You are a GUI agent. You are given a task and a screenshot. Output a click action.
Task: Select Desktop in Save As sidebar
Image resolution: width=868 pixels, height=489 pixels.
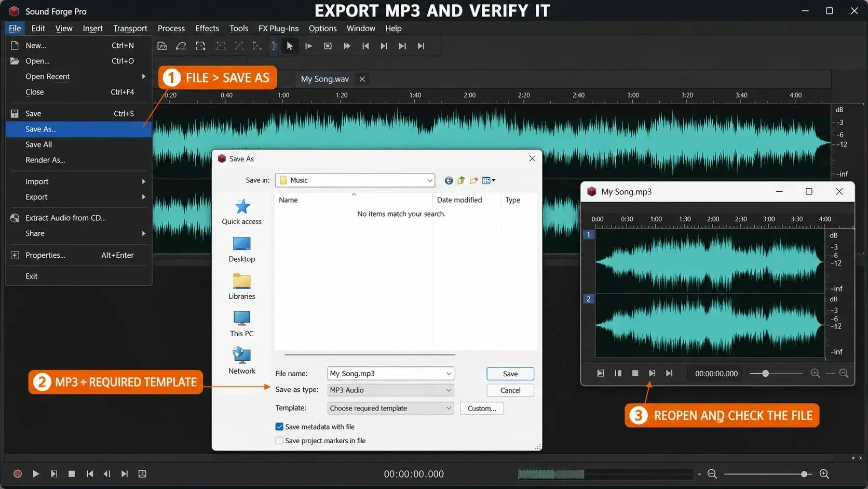[242, 249]
